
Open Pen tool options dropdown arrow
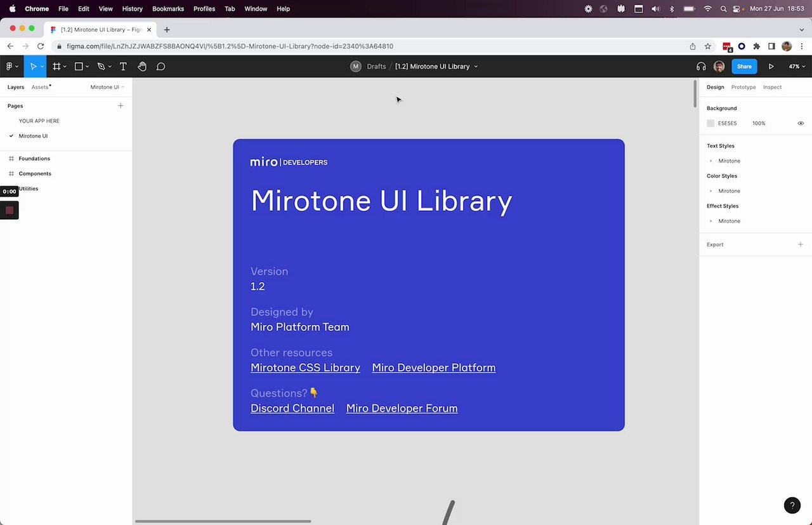[x=110, y=67]
